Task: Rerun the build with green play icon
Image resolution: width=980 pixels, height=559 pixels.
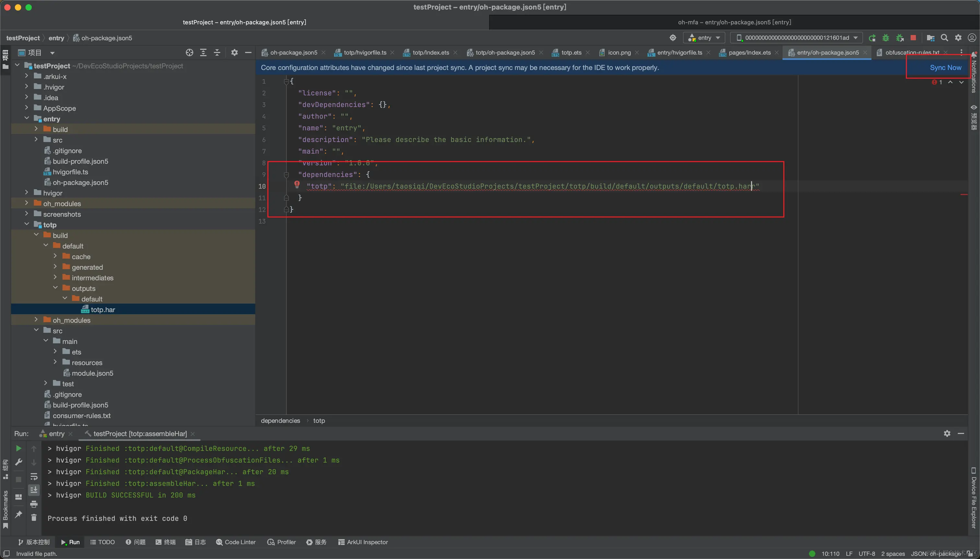Action: point(18,448)
